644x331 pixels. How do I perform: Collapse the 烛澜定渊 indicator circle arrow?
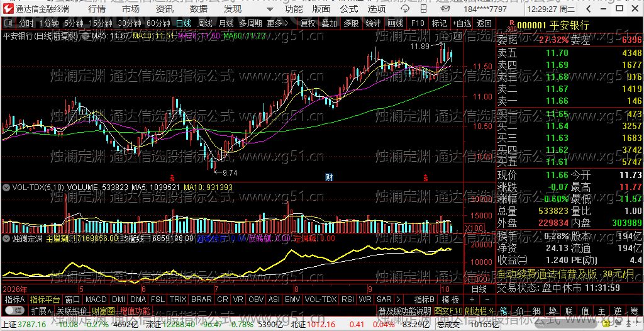click(x=6, y=238)
